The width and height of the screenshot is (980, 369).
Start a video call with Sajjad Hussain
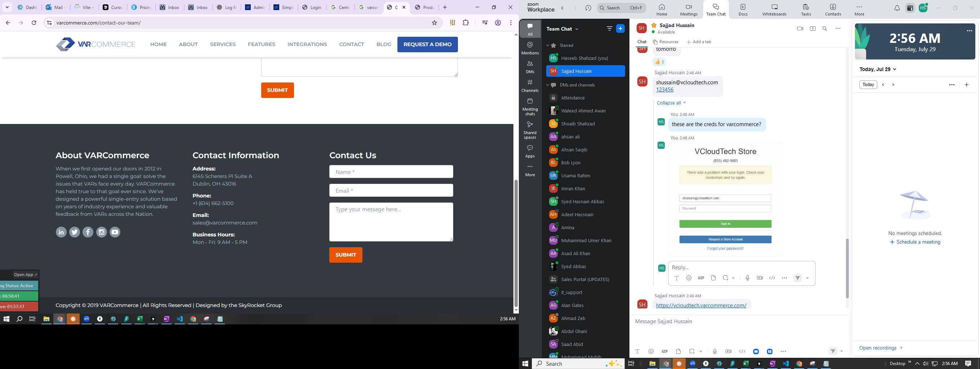tap(800, 28)
